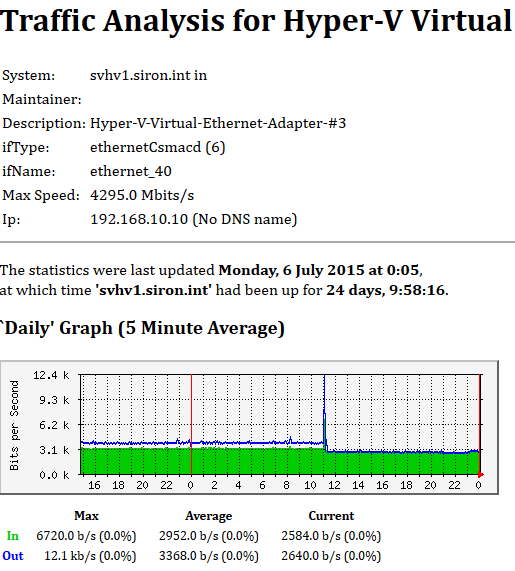
Task: Click the Daily Graph section heading
Action: pos(142,328)
